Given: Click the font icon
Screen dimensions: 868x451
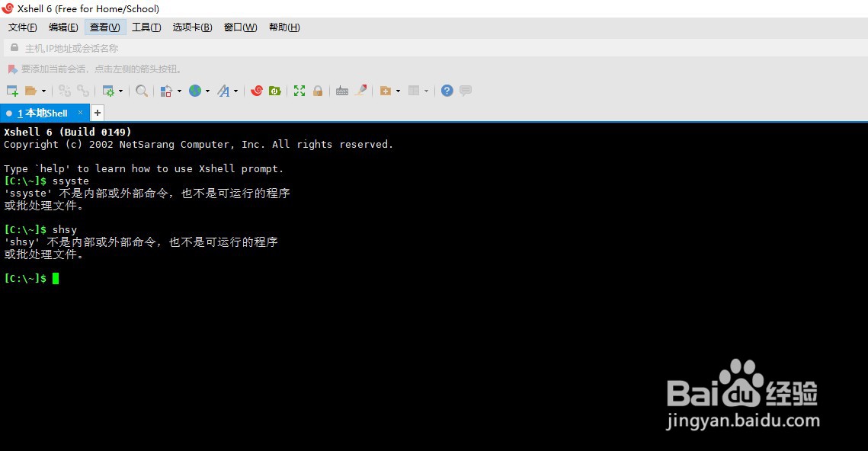Looking at the screenshot, I should (223, 91).
